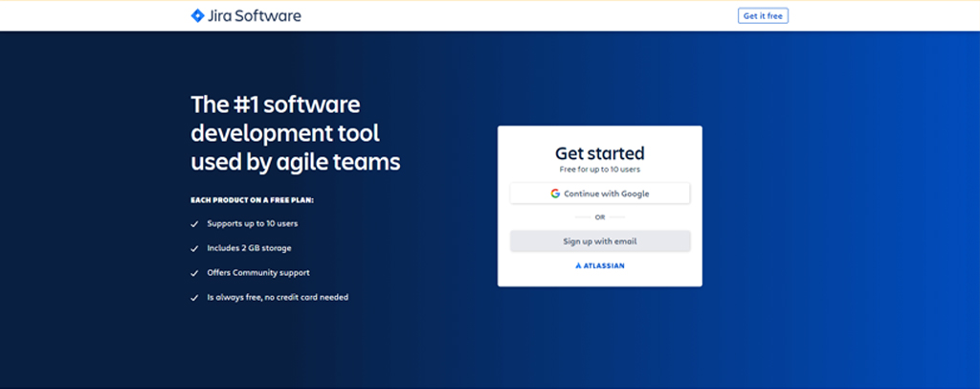This screenshot has height=389, width=980.
Task: Click 'Free for up to 10 users' text
Action: tap(600, 170)
